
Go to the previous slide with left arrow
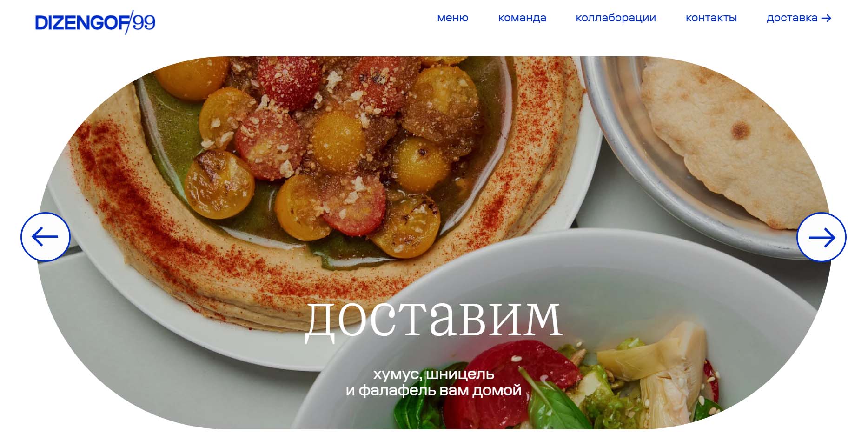click(x=45, y=237)
